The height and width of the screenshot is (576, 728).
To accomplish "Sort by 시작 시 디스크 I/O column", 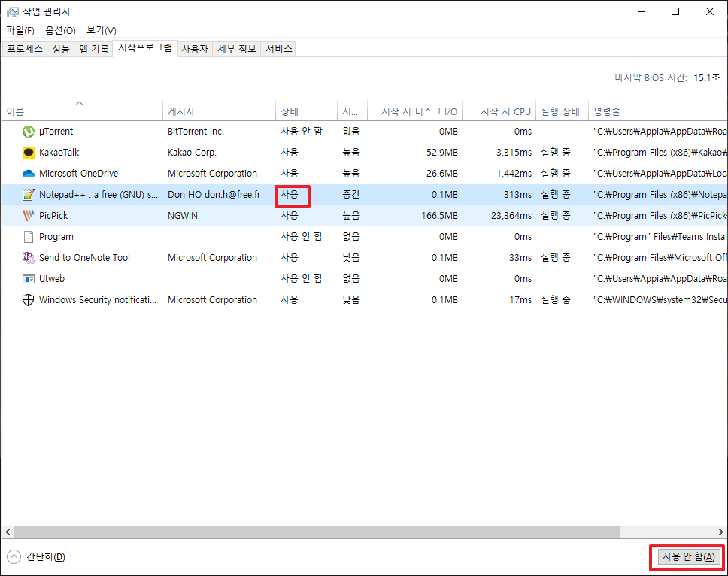I will pos(415,111).
